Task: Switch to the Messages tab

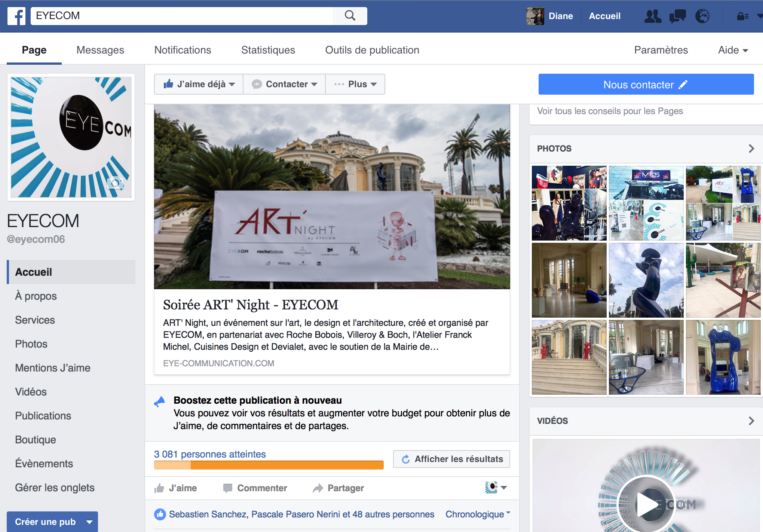Action: pyautogui.click(x=100, y=50)
